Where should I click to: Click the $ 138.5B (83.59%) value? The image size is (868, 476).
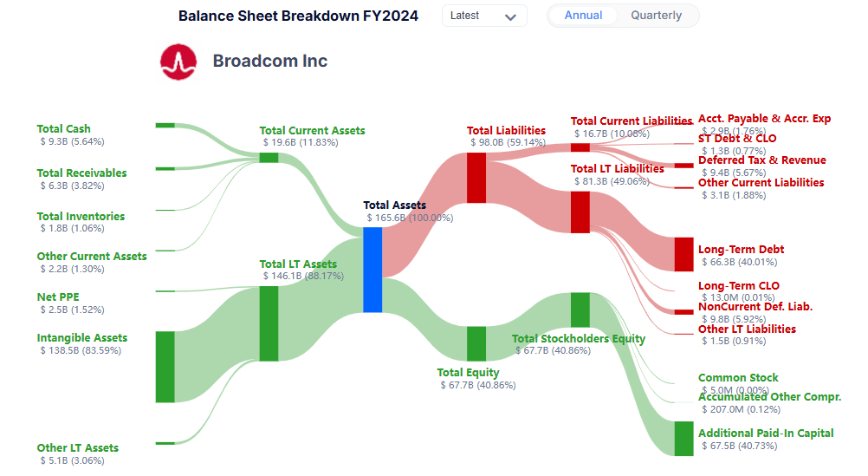point(81,350)
